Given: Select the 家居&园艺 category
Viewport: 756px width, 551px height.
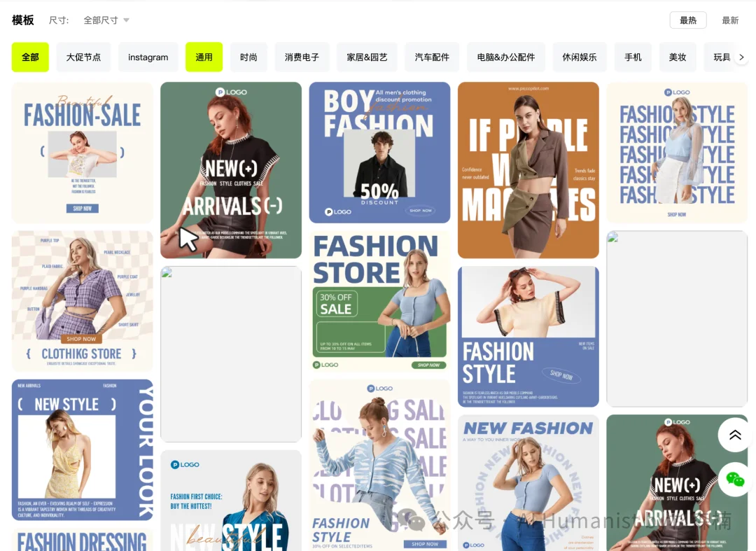Looking at the screenshot, I should click(367, 57).
